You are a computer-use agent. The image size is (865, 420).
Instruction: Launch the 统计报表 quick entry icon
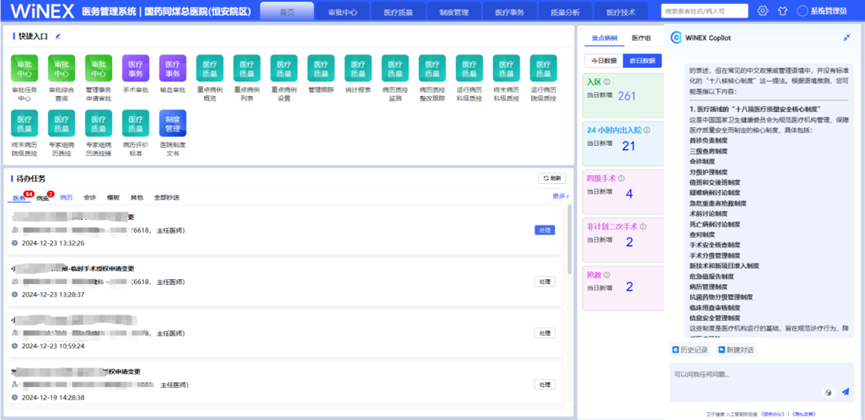coord(357,69)
